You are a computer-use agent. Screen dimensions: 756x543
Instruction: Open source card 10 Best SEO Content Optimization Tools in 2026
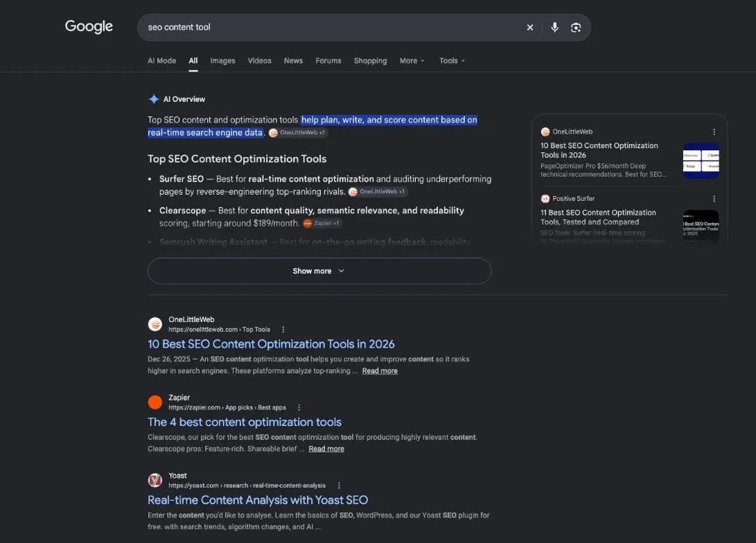coord(599,150)
